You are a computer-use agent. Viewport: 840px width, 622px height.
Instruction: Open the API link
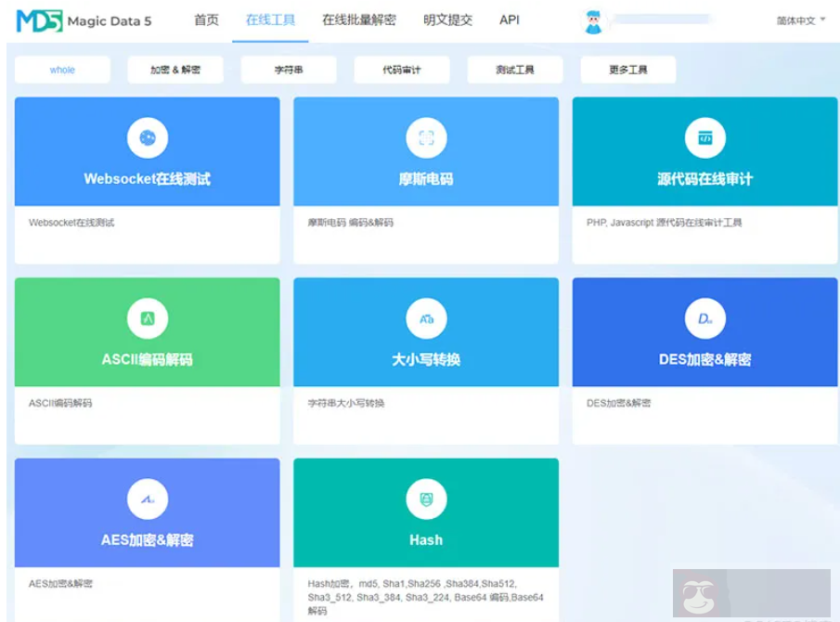(x=509, y=19)
